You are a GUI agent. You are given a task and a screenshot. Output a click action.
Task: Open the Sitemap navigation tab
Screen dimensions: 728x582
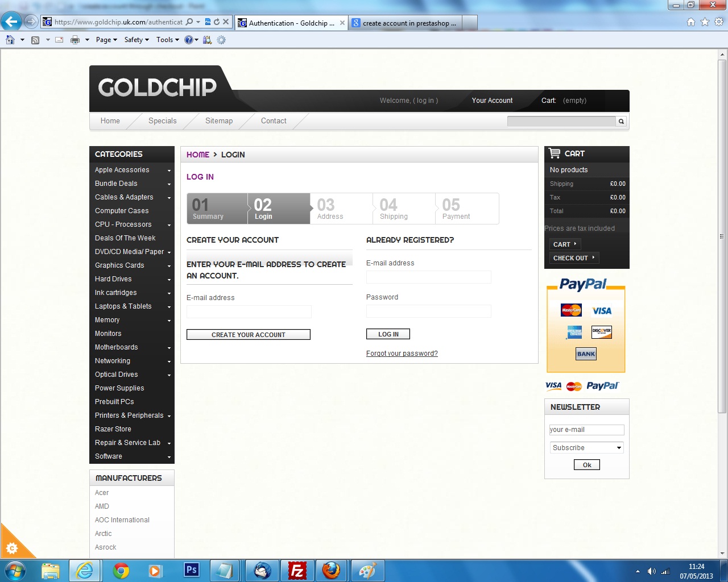[219, 121]
